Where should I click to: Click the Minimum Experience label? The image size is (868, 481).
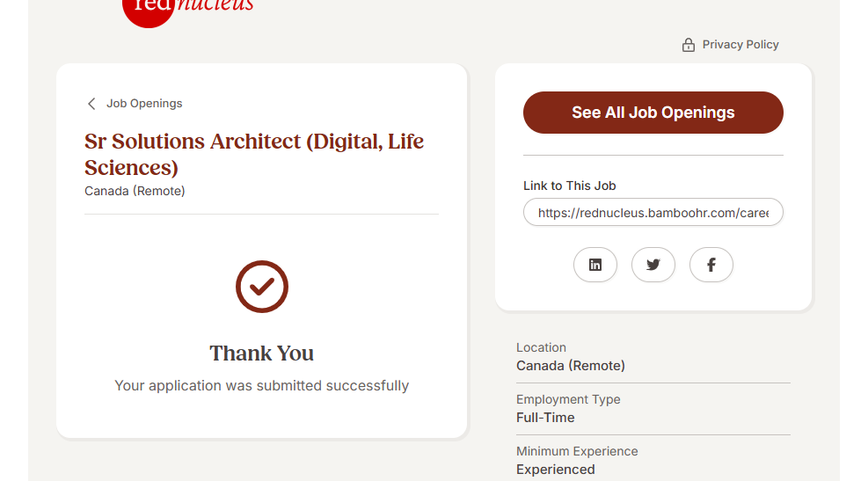click(x=577, y=451)
